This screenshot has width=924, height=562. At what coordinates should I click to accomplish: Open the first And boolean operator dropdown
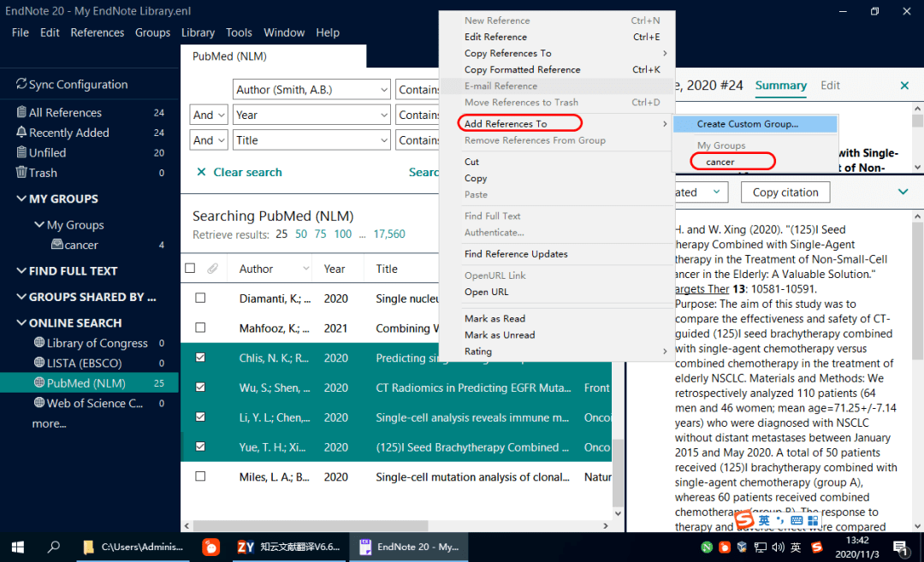point(208,114)
